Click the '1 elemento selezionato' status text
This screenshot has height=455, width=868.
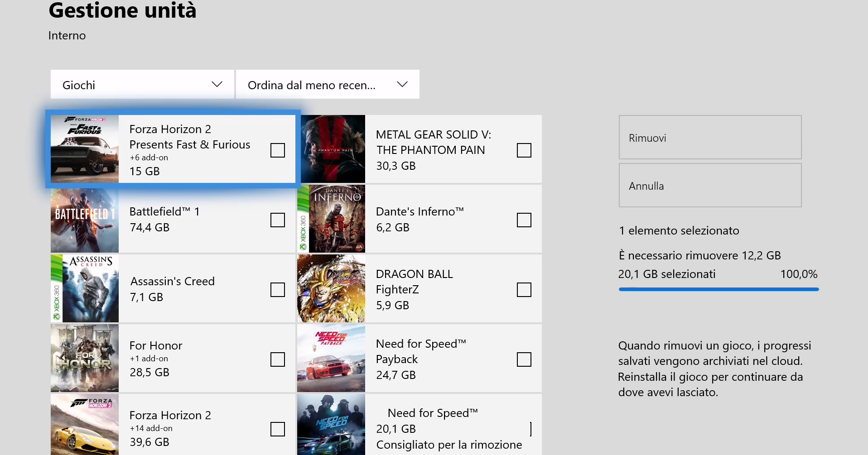(679, 230)
